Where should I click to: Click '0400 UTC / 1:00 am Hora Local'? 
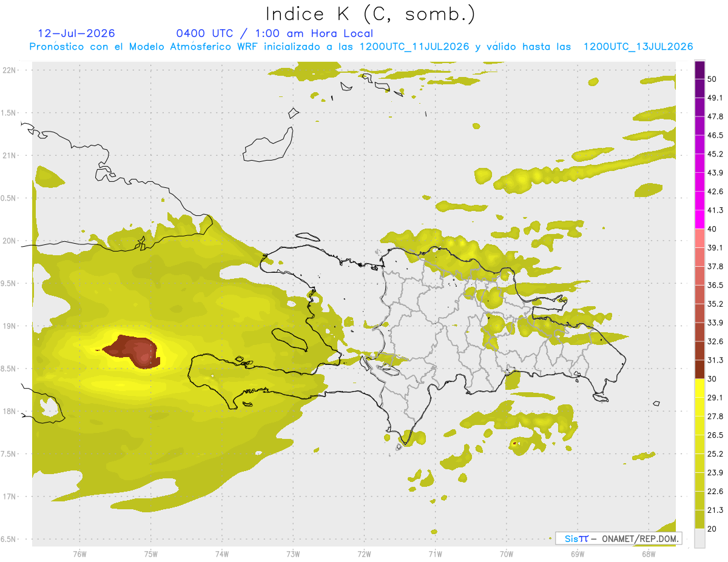point(274,33)
